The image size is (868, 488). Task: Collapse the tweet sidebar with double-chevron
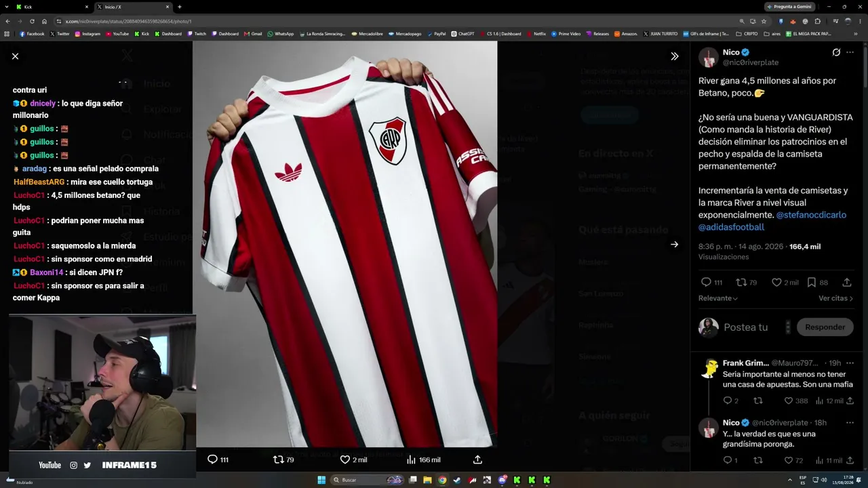pos(674,56)
